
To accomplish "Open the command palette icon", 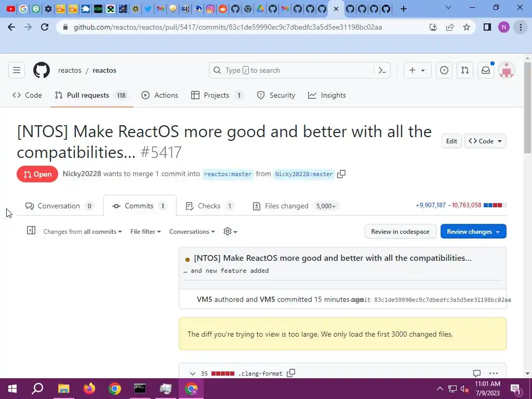I will point(382,70).
